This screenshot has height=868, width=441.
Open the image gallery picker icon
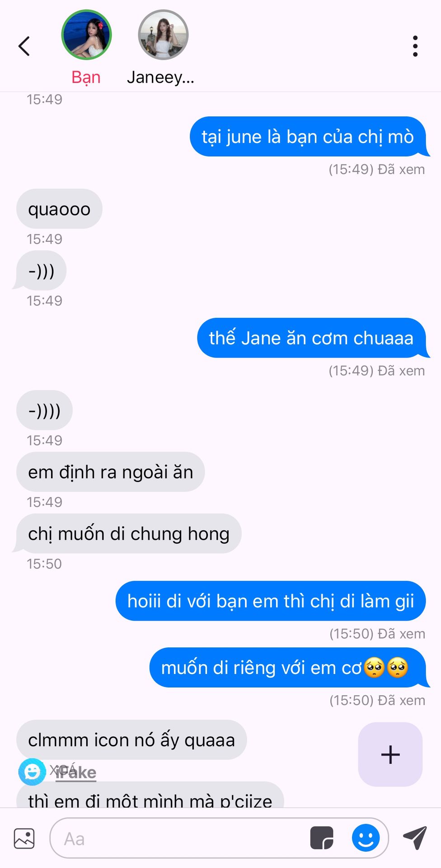(24, 839)
